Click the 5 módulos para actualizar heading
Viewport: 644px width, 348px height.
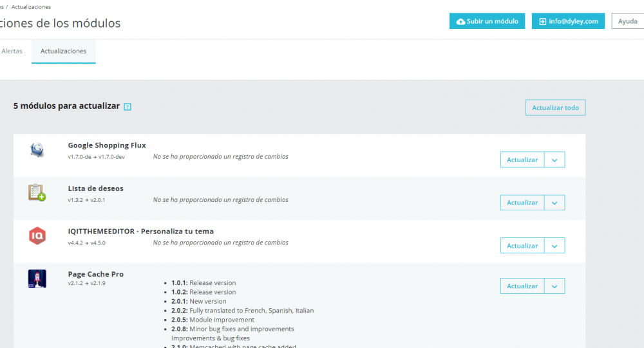66,106
